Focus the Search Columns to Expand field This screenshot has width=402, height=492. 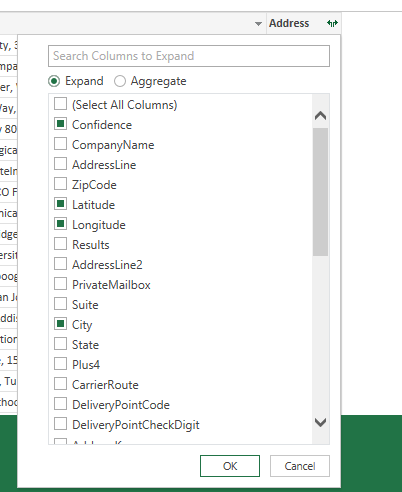(189, 56)
